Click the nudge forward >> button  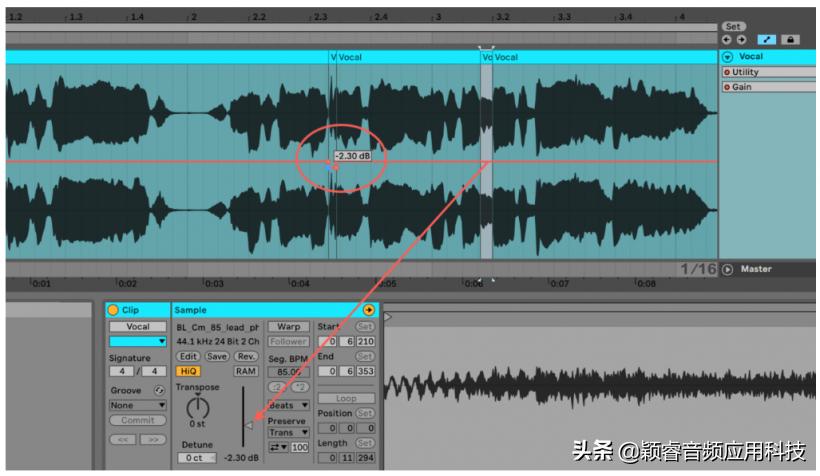tap(153, 439)
